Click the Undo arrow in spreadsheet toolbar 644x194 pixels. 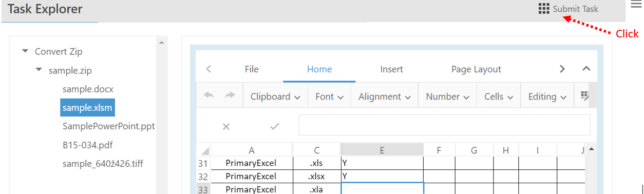click(209, 95)
